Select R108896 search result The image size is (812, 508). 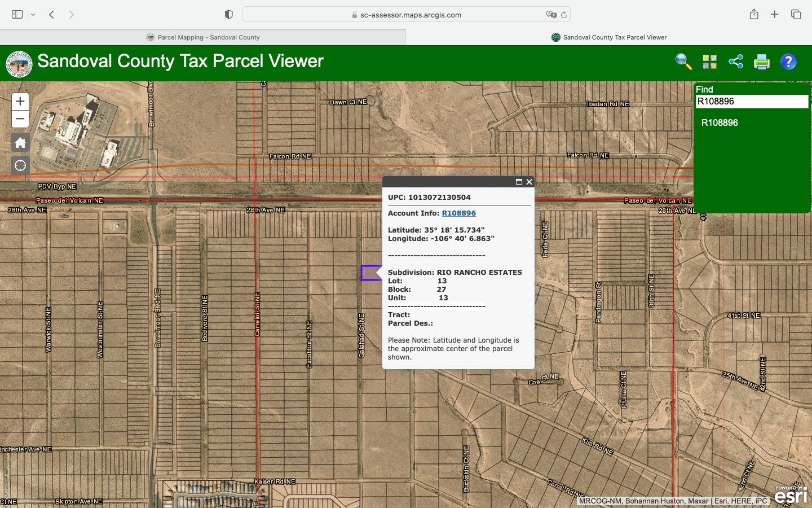719,123
